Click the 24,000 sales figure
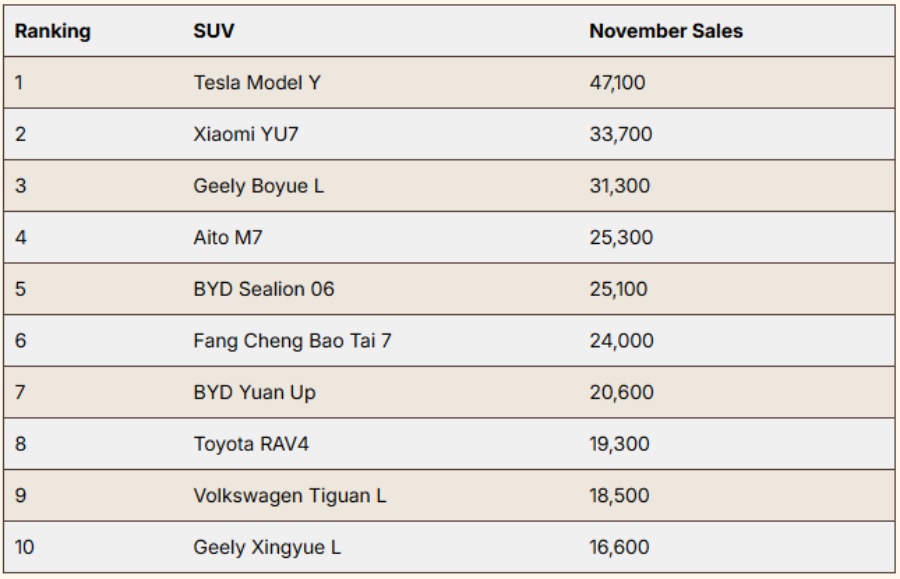This screenshot has height=579, width=900. pos(621,341)
